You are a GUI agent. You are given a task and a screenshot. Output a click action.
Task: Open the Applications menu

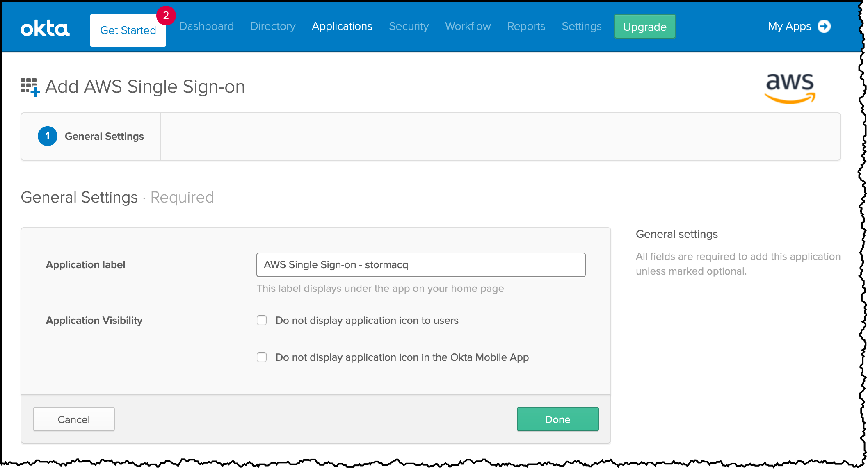point(342,26)
